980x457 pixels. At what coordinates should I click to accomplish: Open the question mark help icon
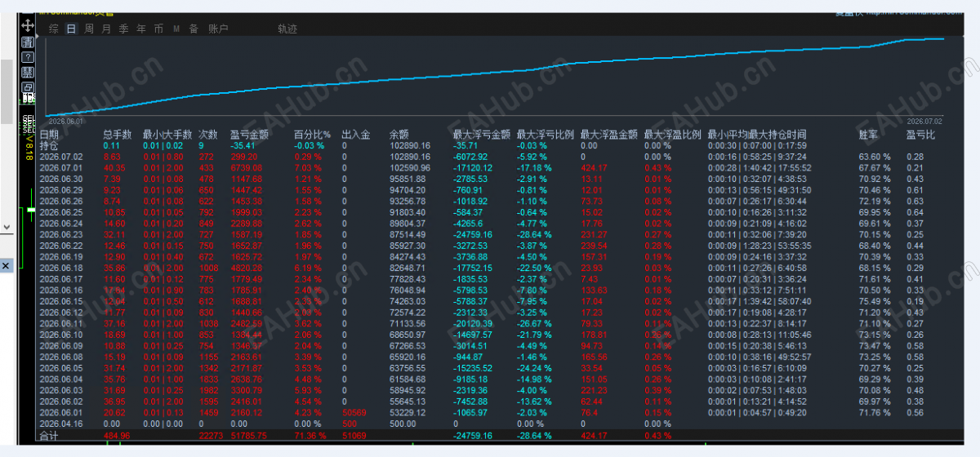[x=27, y=56]
